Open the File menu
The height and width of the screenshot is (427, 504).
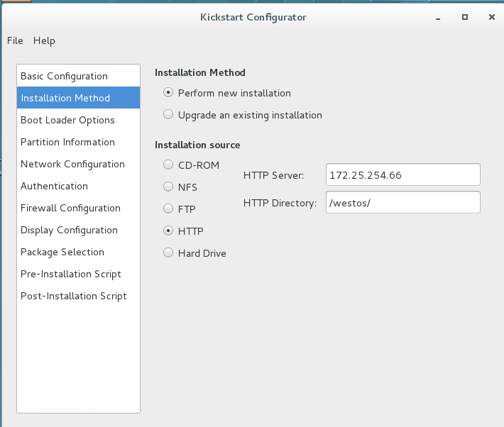click(15, 41)
